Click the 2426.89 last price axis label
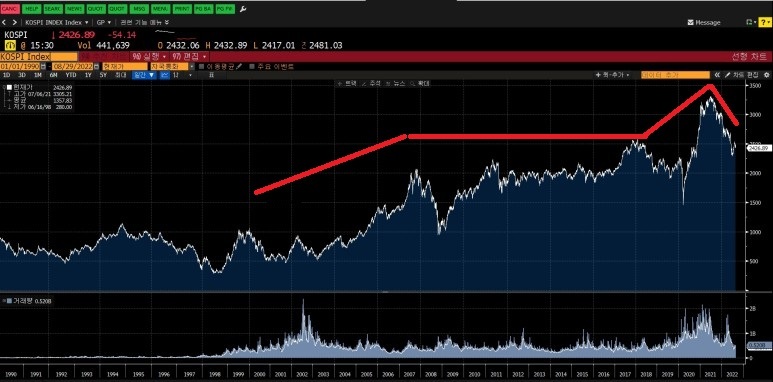 tap(758, 147)
